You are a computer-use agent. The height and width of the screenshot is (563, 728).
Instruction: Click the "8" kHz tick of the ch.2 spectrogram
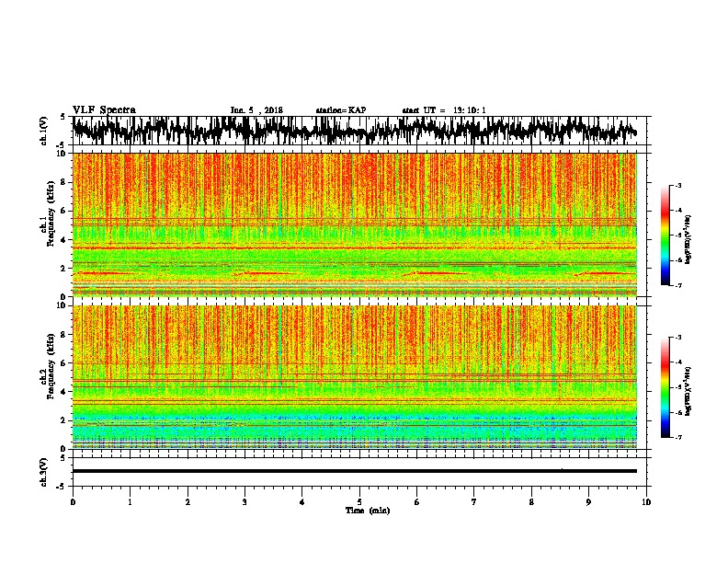pos(65,335)
